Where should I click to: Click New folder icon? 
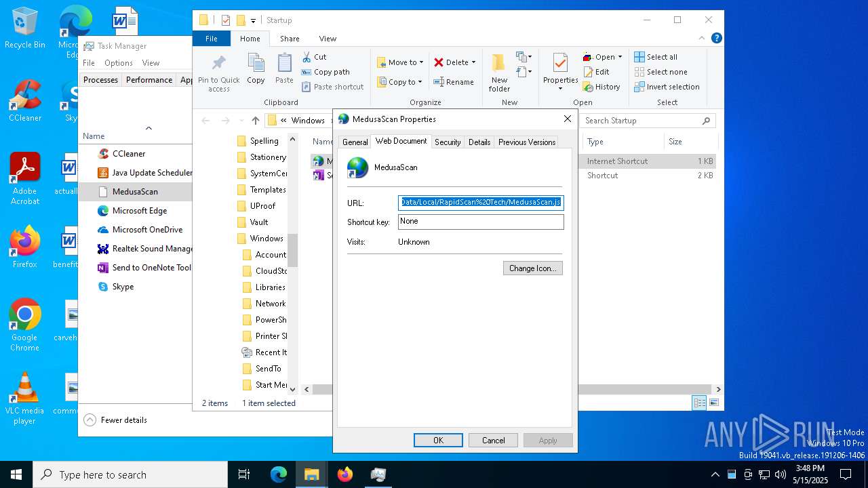click(x=499, y=73)
